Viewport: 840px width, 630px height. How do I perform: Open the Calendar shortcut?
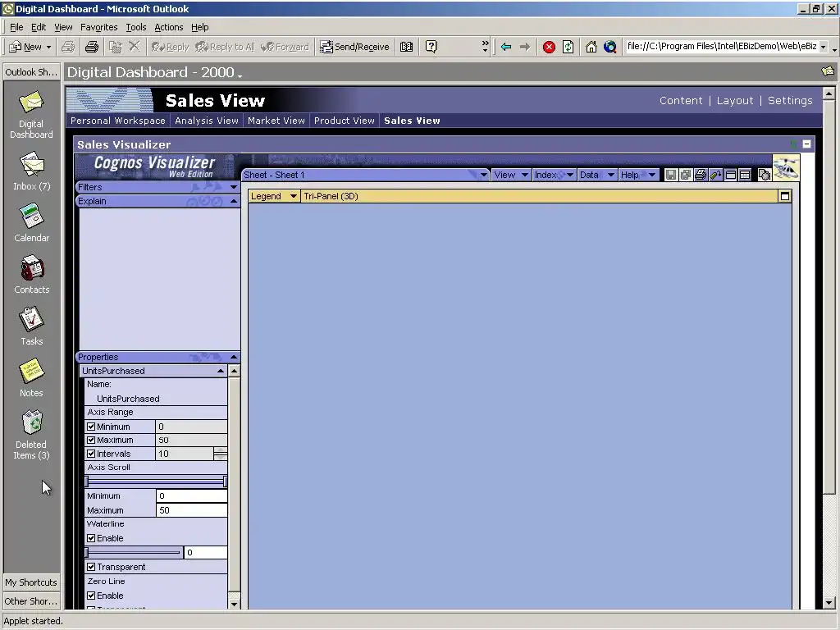pos(32,222)
